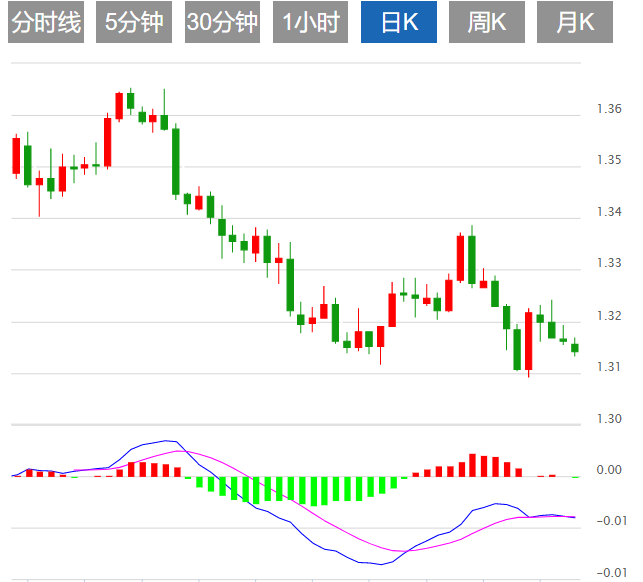This screenshot has width=643, height=582.
Task: Switch to the 分时线 chart tab
Action: (x=46, y=22)
